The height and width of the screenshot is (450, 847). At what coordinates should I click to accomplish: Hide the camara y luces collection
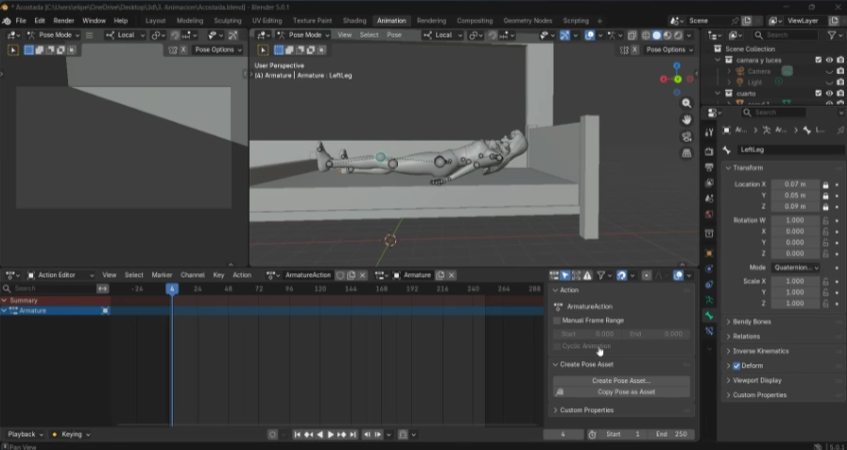(x=829, y=60)
